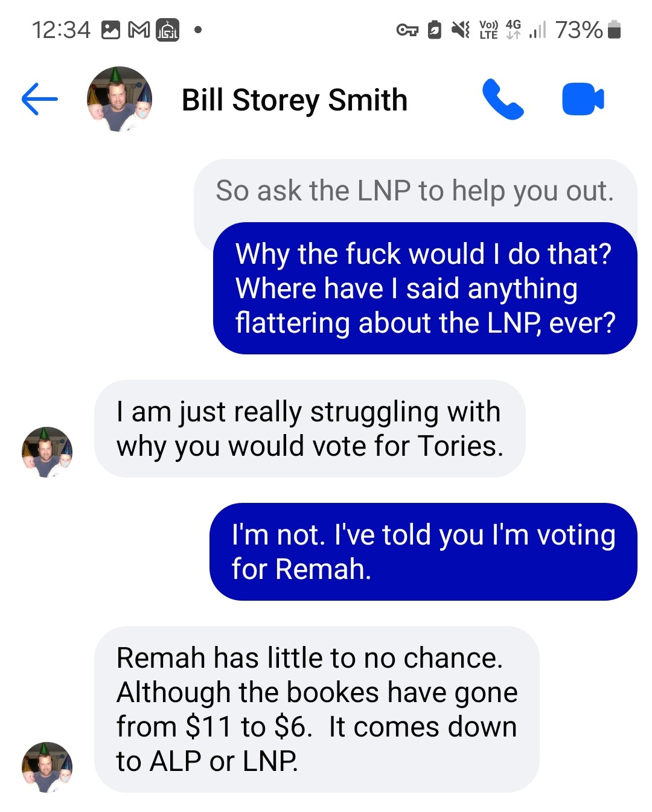Tap the VPN key status icon

[x=407, y=30]
